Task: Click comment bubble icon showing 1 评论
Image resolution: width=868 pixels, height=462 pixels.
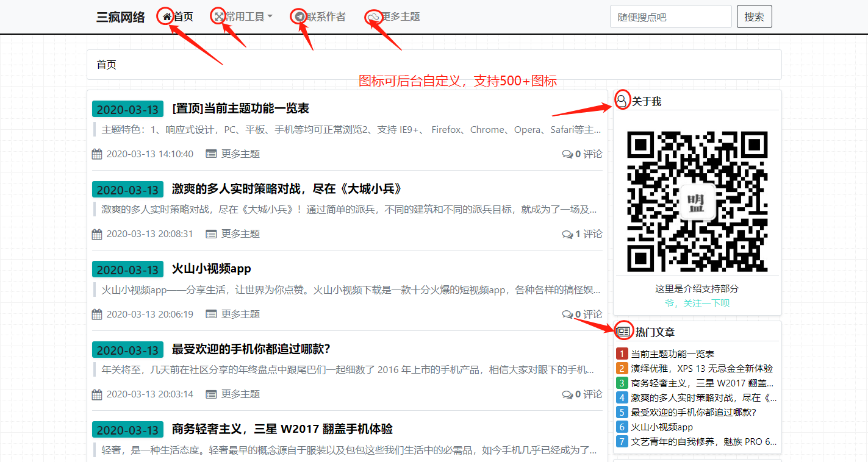Action: [x=567, y=234]
